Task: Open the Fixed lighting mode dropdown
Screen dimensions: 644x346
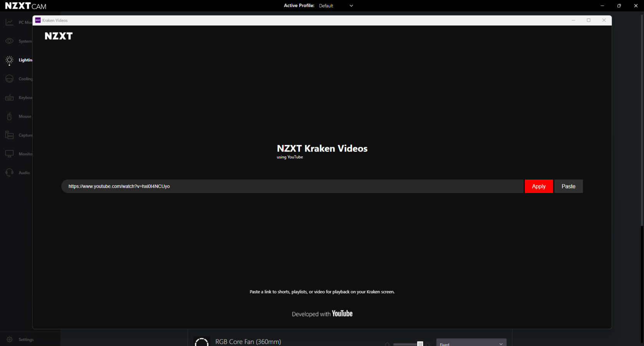Action: coord(471,343)
